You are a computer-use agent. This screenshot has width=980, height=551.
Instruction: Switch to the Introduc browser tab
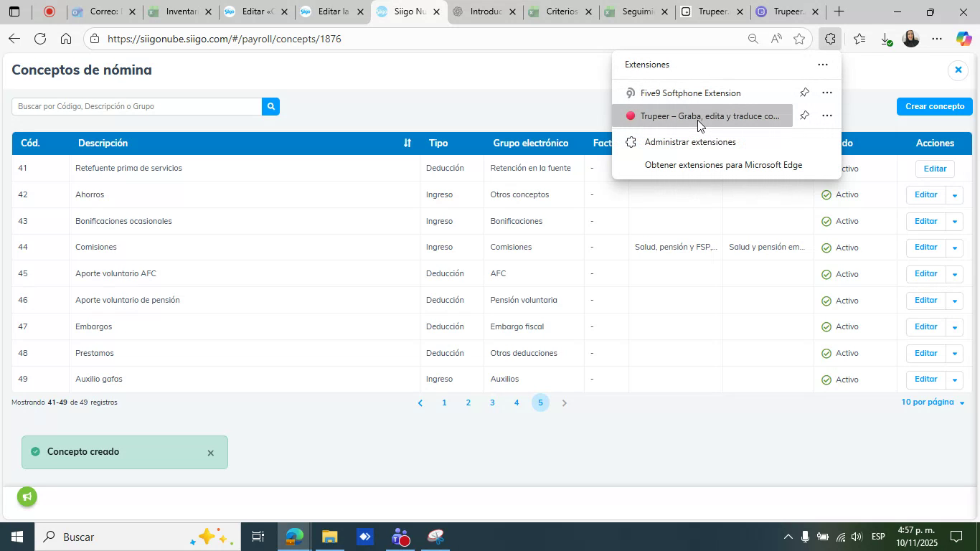click(x=484, y=11)
